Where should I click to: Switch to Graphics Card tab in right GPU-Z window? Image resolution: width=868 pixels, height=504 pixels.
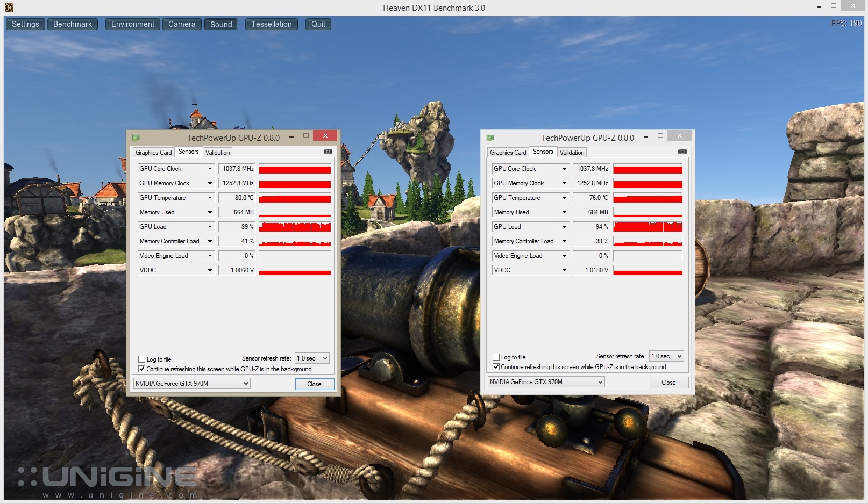[x=508, y=153]
